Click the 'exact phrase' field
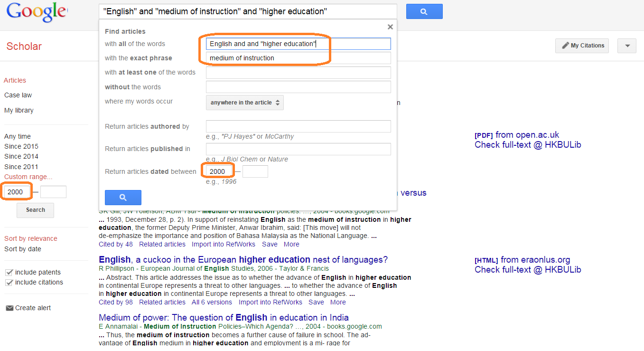The width and height of the screenshot is (644, 351). (x=299, y=58)
